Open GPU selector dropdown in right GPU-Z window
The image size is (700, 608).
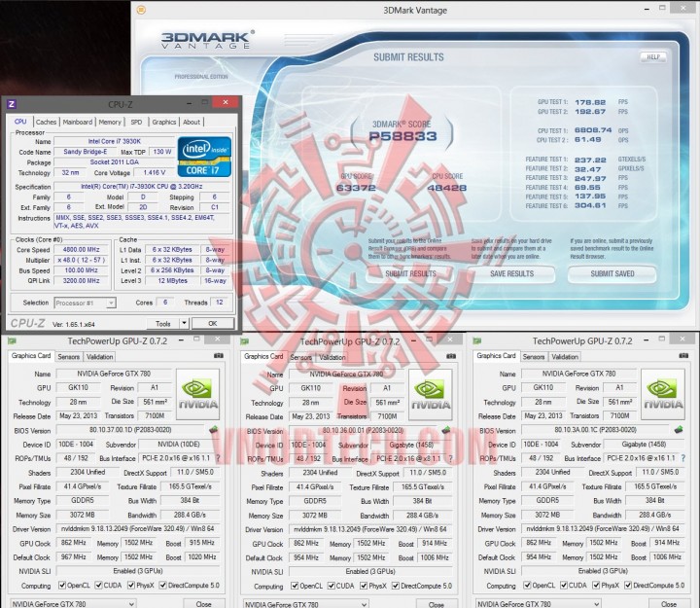pos(538,603)
